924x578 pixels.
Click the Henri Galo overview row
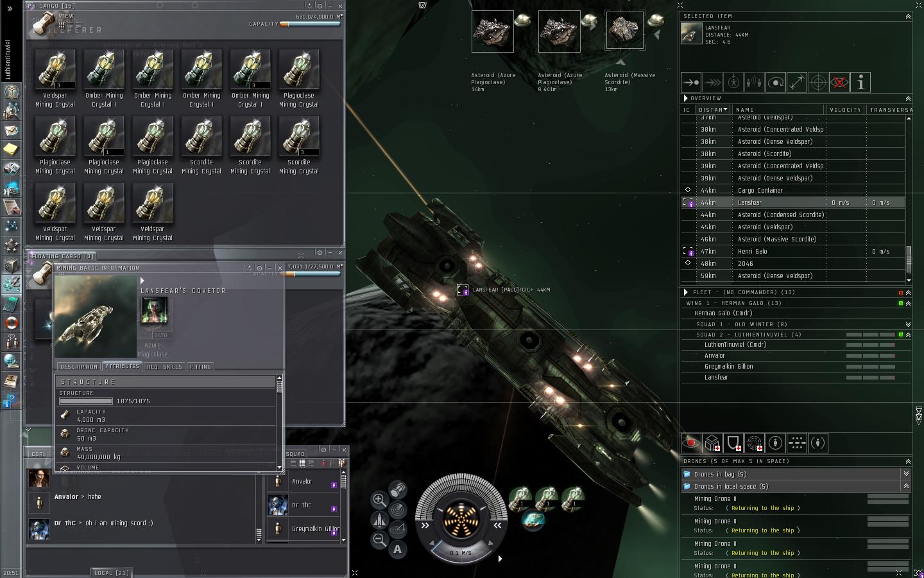[x=793, y=251]
